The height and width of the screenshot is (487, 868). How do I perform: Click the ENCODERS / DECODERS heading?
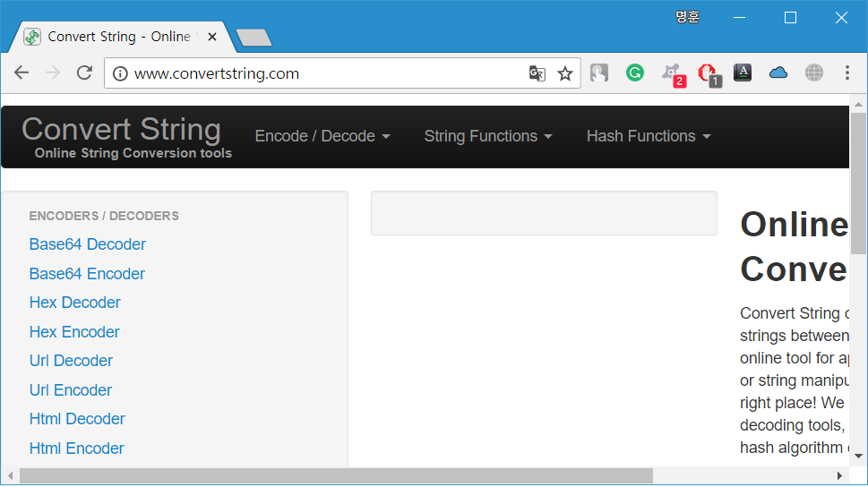coord(104,216)
